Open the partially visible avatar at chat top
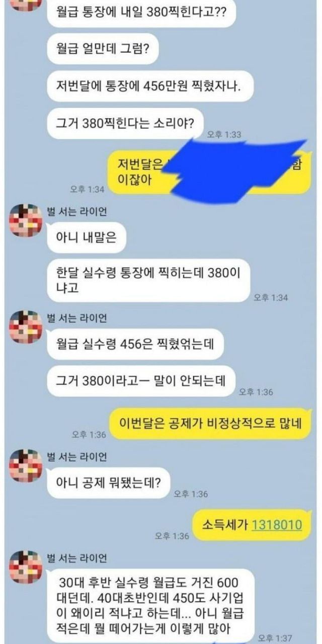Viewport: 322px width, 644px height. pyautogui.click(x=26, y=5)
